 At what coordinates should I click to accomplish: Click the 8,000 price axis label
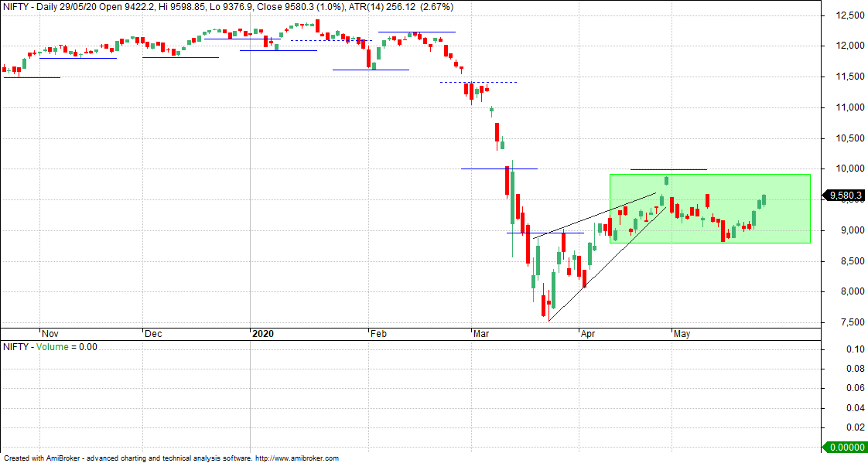coord(852,291)
